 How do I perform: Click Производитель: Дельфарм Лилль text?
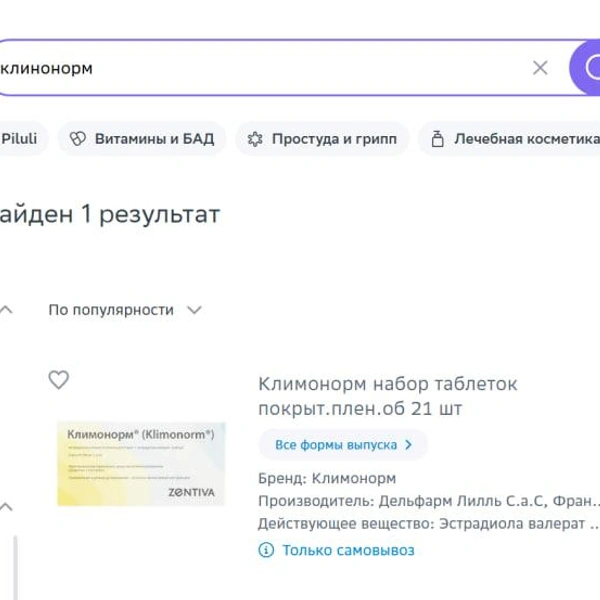(x=429, y=501)
